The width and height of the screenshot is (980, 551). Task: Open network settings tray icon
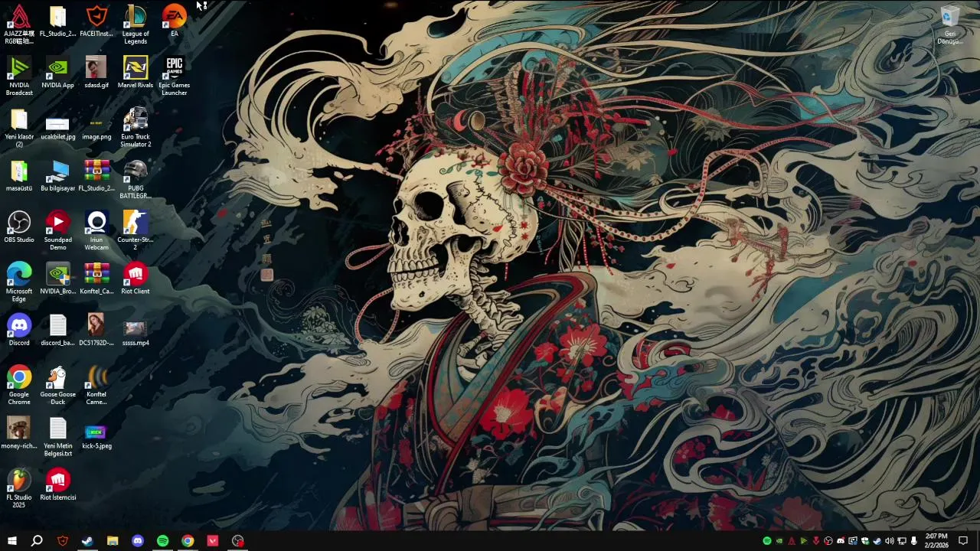[902, 541]
